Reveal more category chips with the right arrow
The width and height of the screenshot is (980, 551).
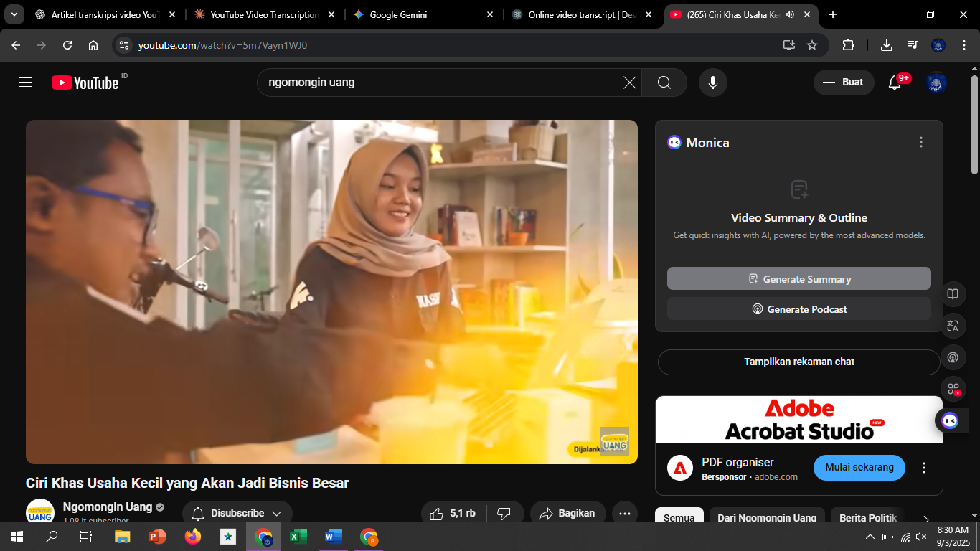click(x=925, y=519)
